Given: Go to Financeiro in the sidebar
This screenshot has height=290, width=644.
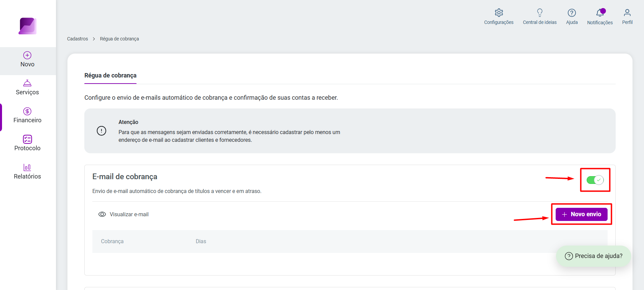Looking at the screenshot, I should click(x=27, y=116).
